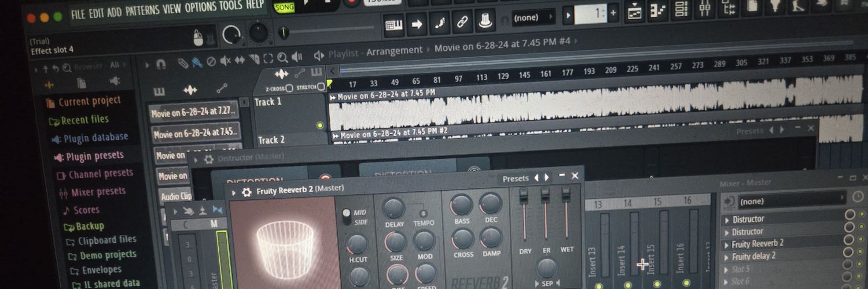Open Distructor plugin gear settings
This screenshot has height=289, width=868.
pyautogui.click(x=208, y=158)
